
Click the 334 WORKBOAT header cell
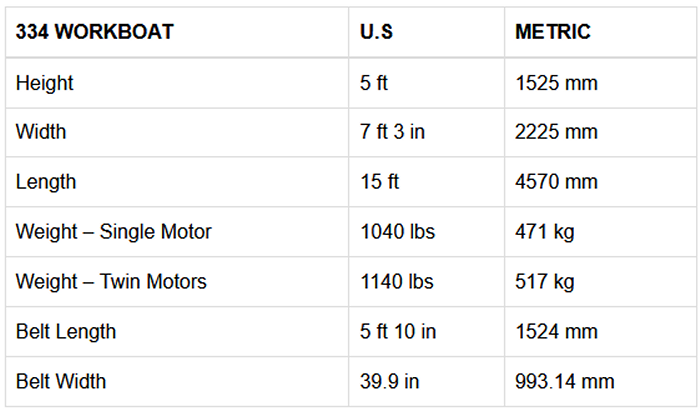(94, 32)
